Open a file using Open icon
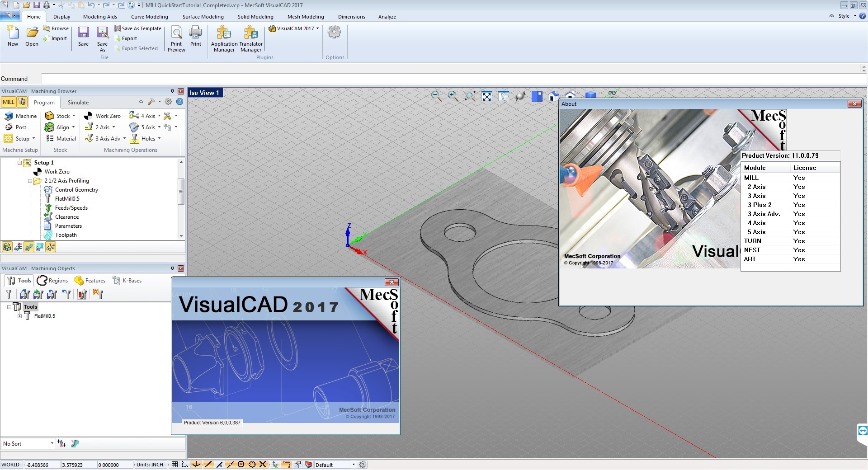 [x=32, y=36]
